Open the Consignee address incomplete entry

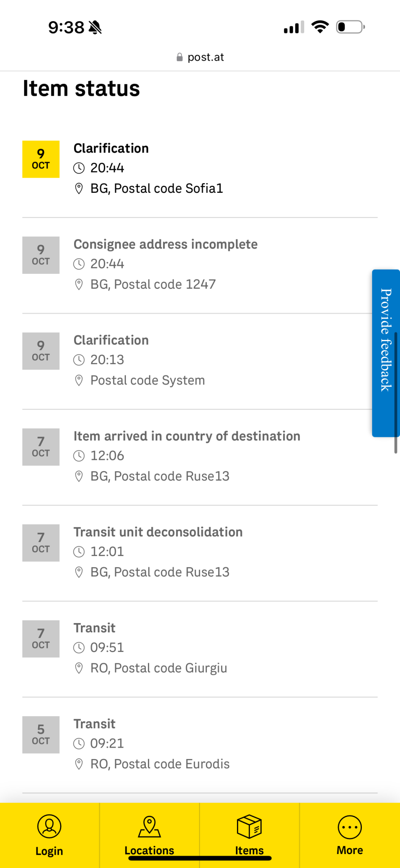point(165,245)
